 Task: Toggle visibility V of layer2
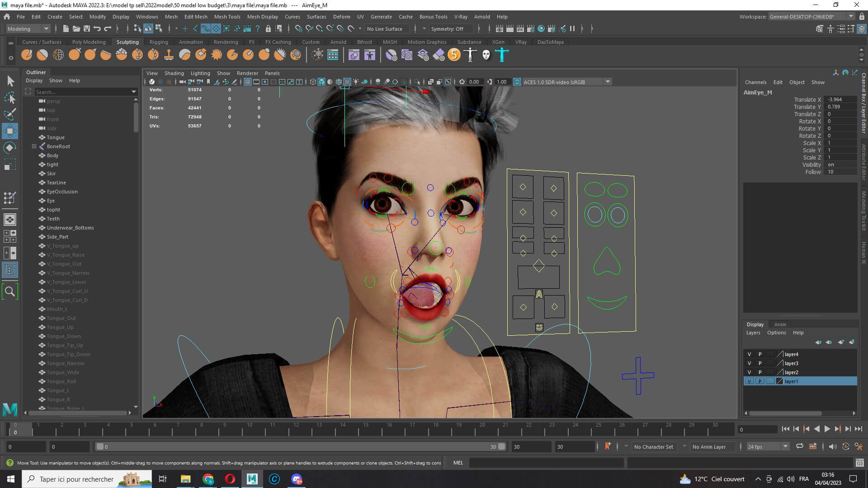pyautogui.click(x=749, y=372)
